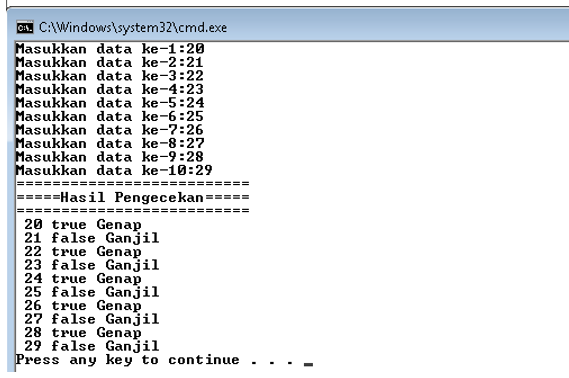Click result row '23 false Ganjil'
Viewport: 569px width, 378px height.
point(92,265)
